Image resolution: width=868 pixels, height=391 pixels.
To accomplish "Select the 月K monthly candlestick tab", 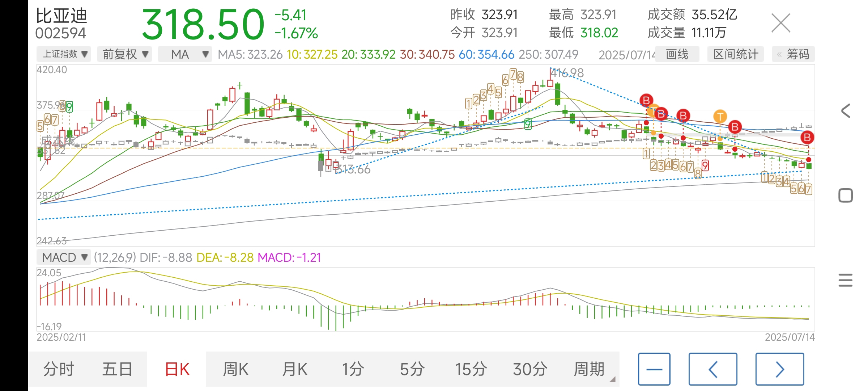I will [294, 369].
